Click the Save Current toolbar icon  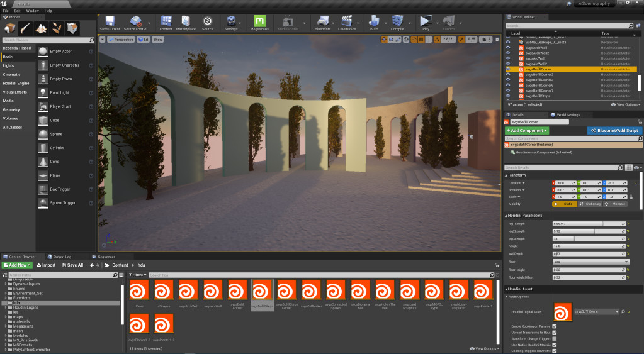110,22
